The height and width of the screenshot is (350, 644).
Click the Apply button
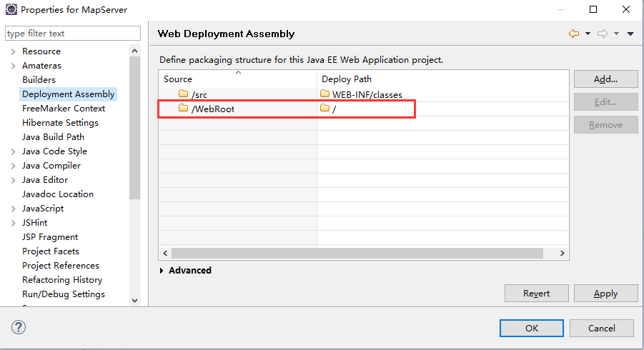pyautogui.click(x=606, y=294)
